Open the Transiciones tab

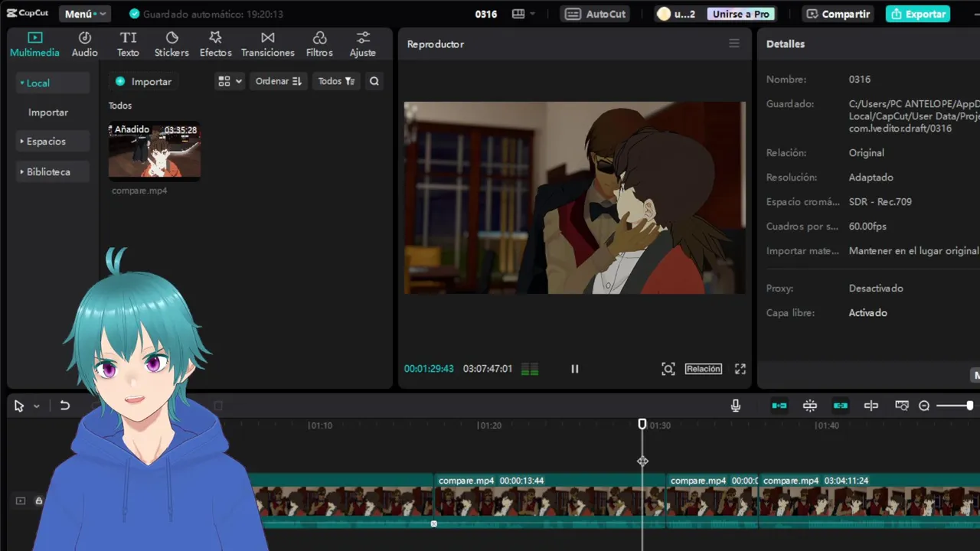(267, 44)
